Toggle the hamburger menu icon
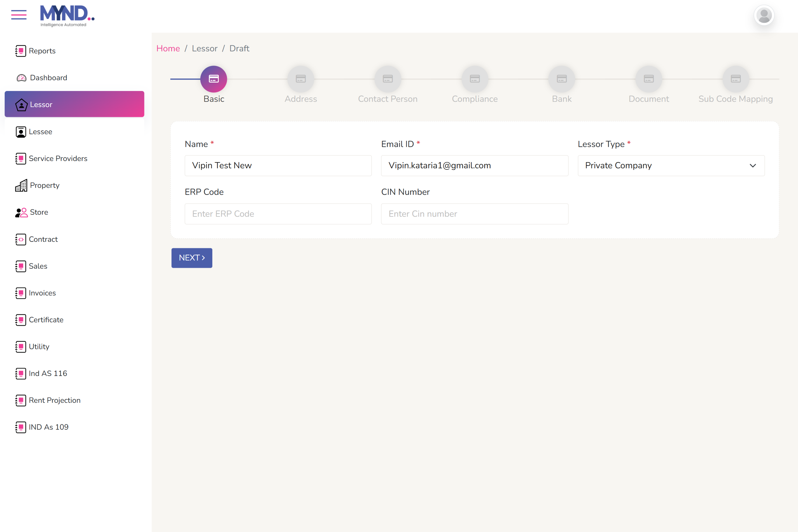This screenshot has width=798, height=532. click(x=19, y=15)
